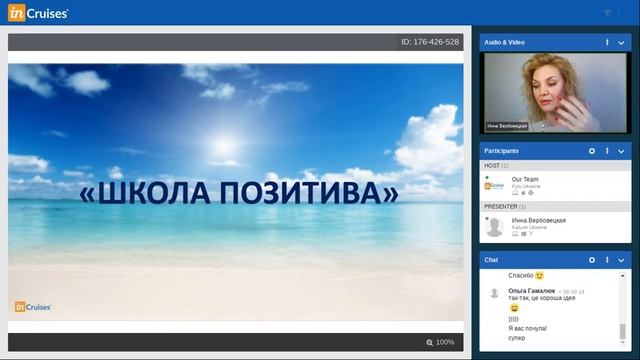Viewport: 640px width, 360px height.
Task: Click the smiley emoji after Спасибо
Action: (540, 276)
